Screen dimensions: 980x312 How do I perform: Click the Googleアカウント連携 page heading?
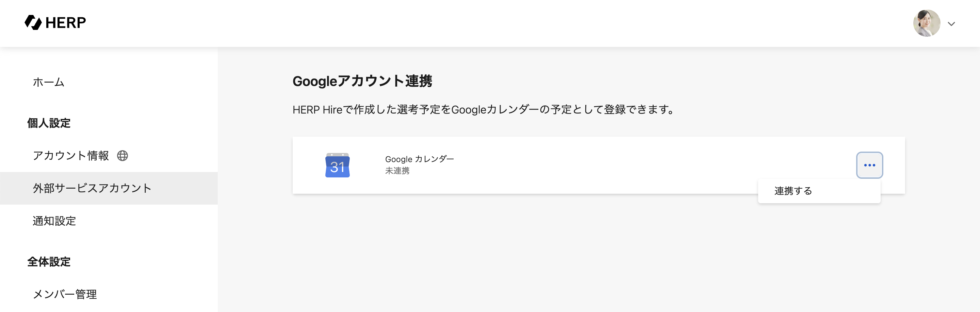tap(362, 81)
